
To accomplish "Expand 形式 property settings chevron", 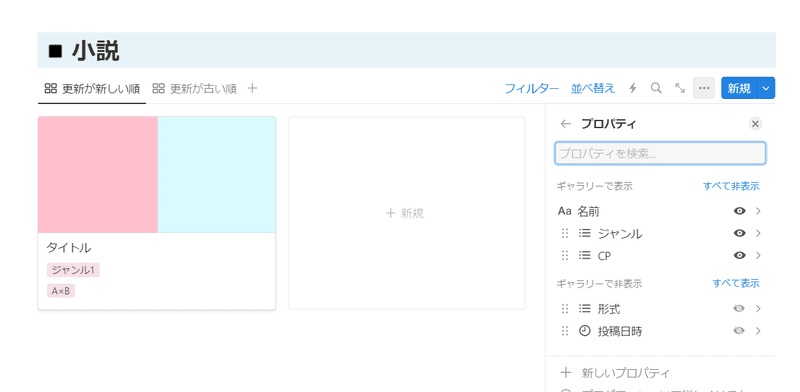I will [x=758, y=309].
